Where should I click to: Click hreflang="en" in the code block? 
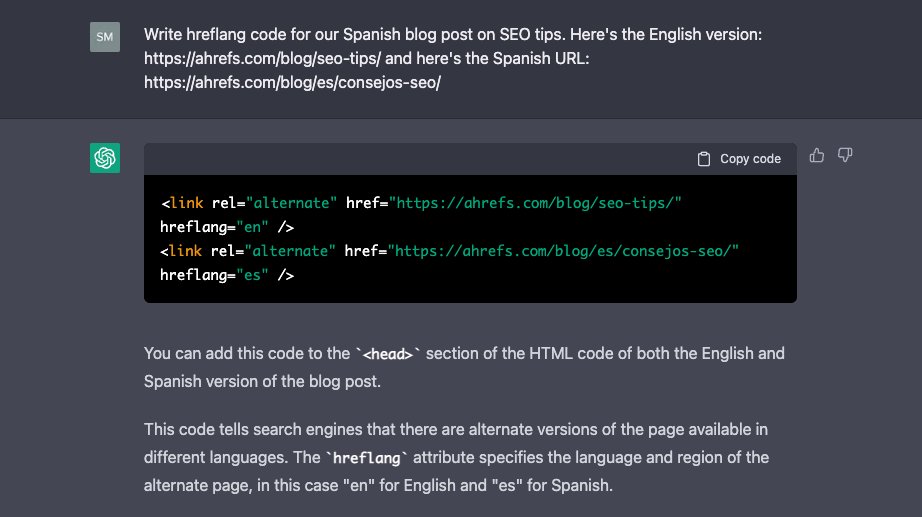[x=215, y=227]
